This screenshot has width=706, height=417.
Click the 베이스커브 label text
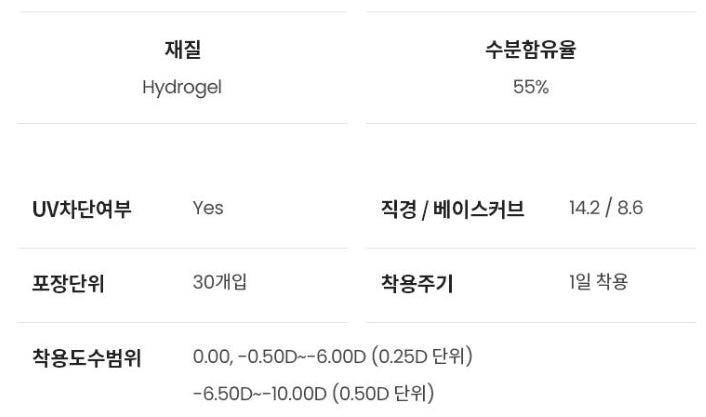click(479, 209)
